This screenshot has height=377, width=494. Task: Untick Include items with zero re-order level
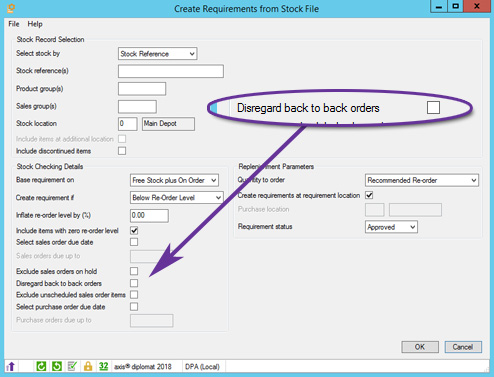tap(134, 230)
